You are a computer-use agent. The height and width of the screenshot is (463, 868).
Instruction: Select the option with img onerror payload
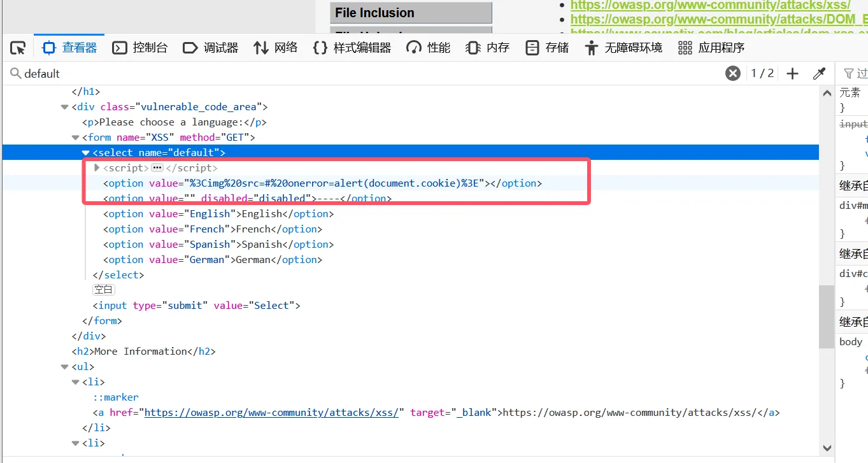pyautogui.click(x=411, y=183)
